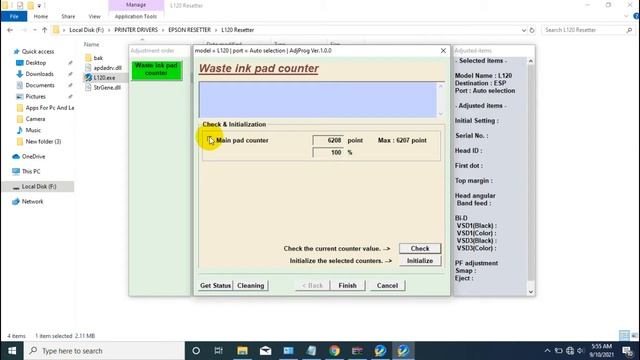Open the Mail app on taskbar
This screenshot has width=640, height=360.
pos(265,351)
